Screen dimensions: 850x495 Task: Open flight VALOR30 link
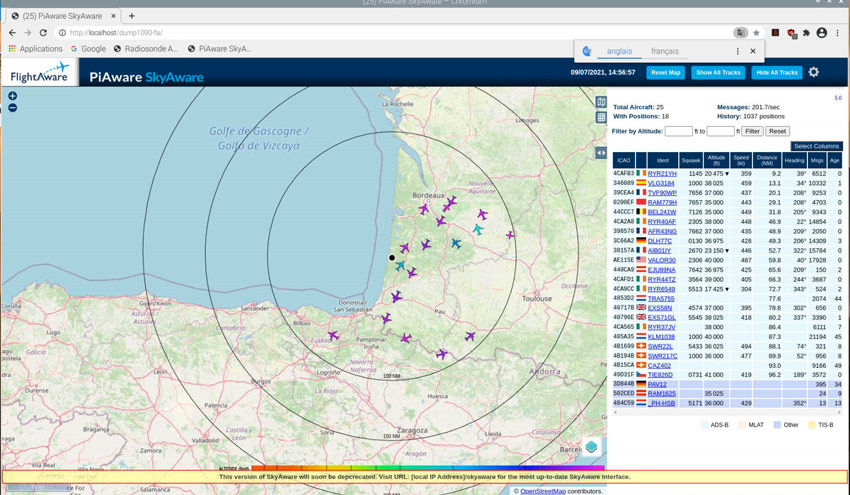661,260
